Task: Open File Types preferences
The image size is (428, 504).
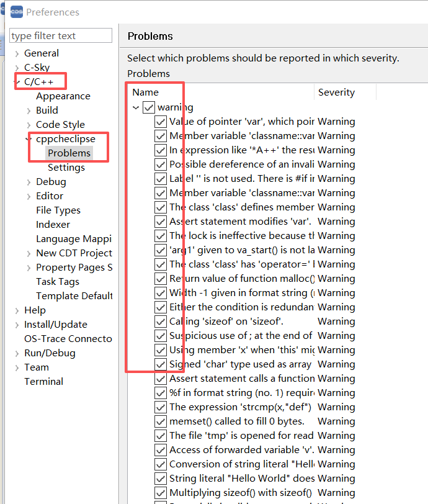Action: 58,210
